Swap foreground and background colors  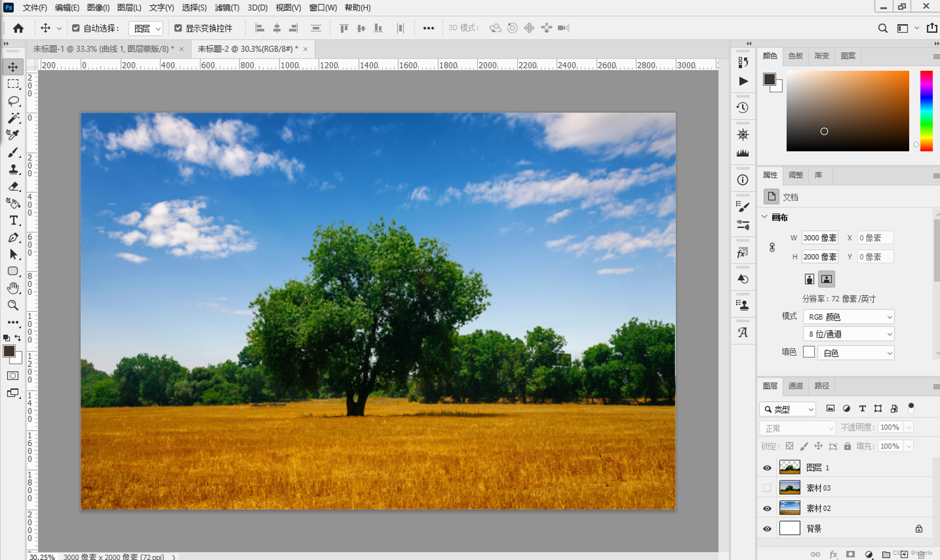18,338
